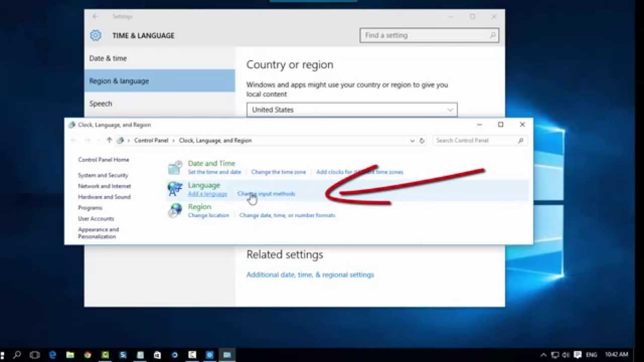Screen dimensions: 644x362
Task: Click the Control Panel back arrow
Action: (x=74, y=140)
